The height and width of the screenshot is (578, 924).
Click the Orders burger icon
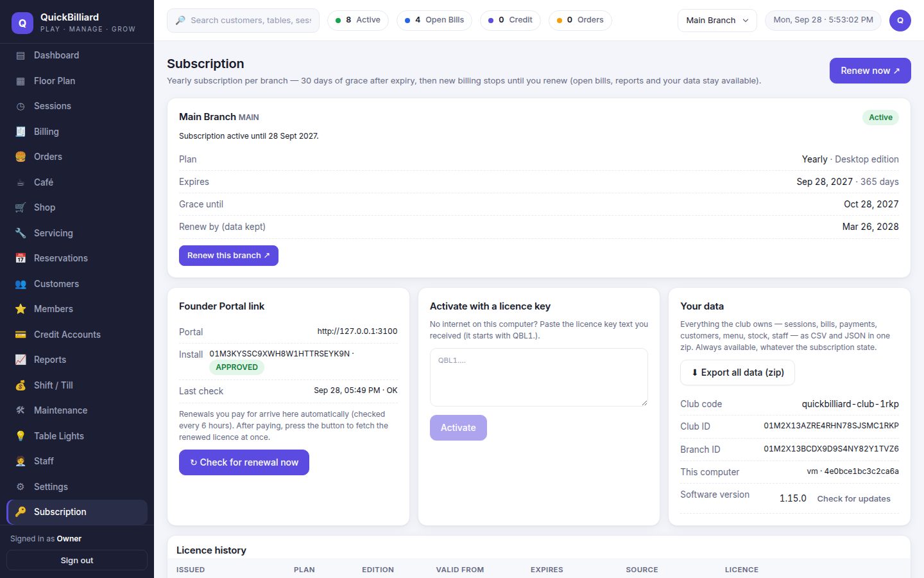(21, 157)
